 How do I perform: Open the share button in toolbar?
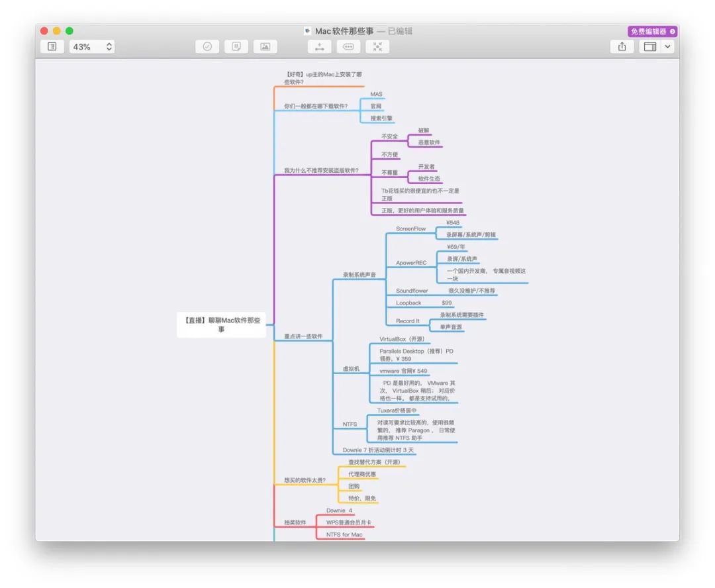622,46
